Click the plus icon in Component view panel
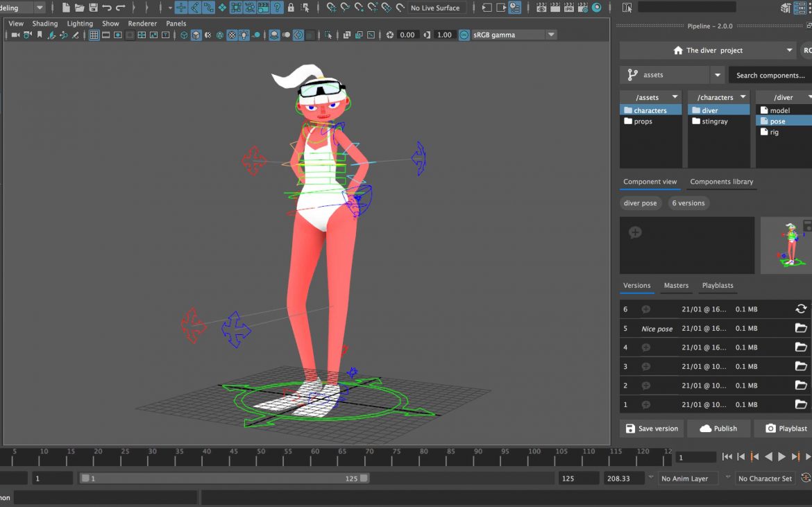Viewport: 812px width, 507px height. [635, 232]
